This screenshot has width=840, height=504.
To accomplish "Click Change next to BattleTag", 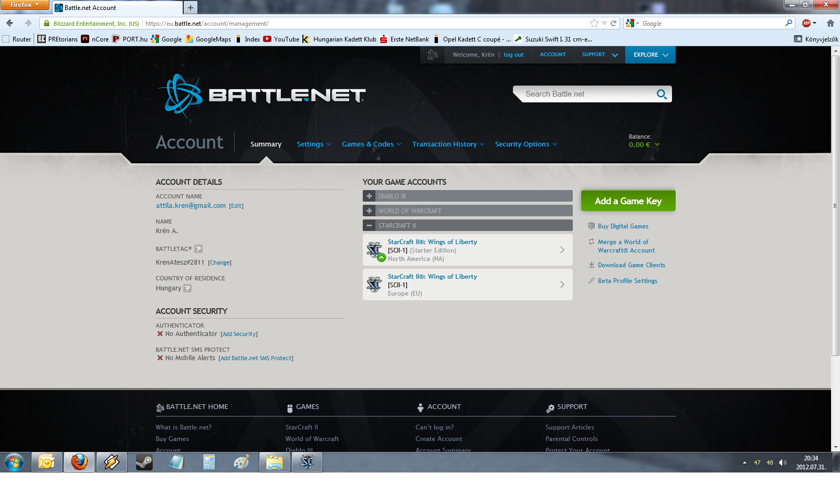I will (x=219, y=262).
